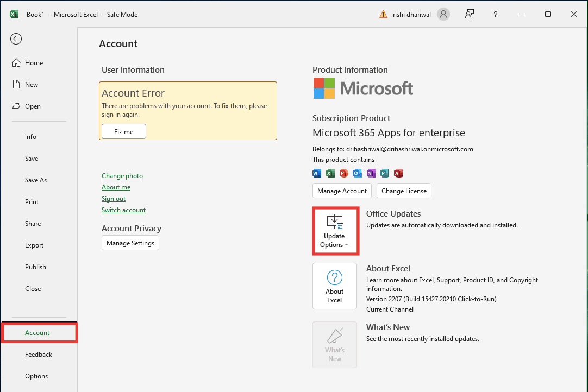Click the user profile avatar icon
This screenshot has height=392, width=588.
tap(443, 15)
